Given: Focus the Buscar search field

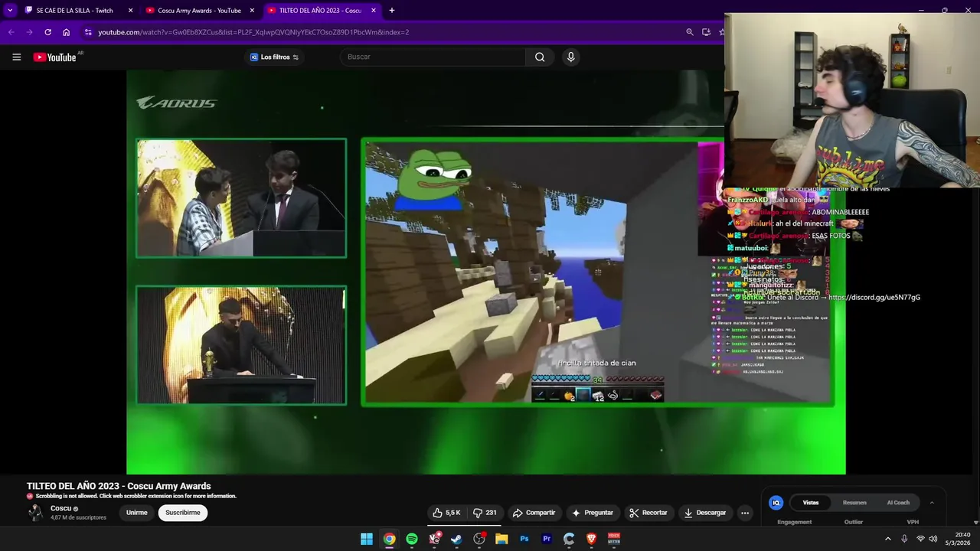Looking at the screenshot, I should [x=433, y=57].
